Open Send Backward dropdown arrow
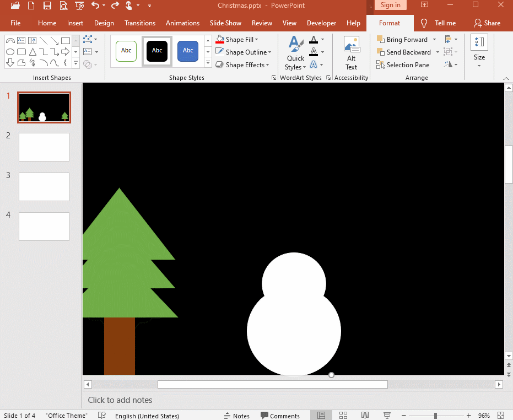 438,52
